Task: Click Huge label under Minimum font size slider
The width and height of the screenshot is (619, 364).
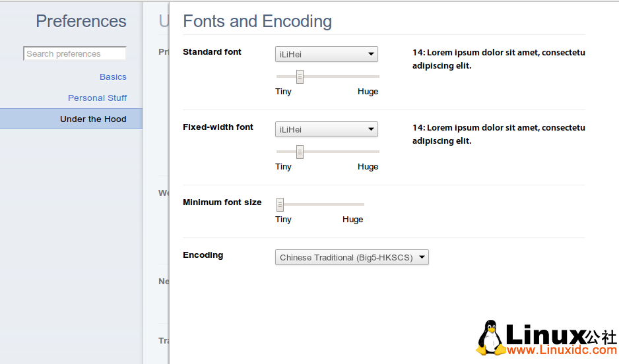Action: coord(352,220)
